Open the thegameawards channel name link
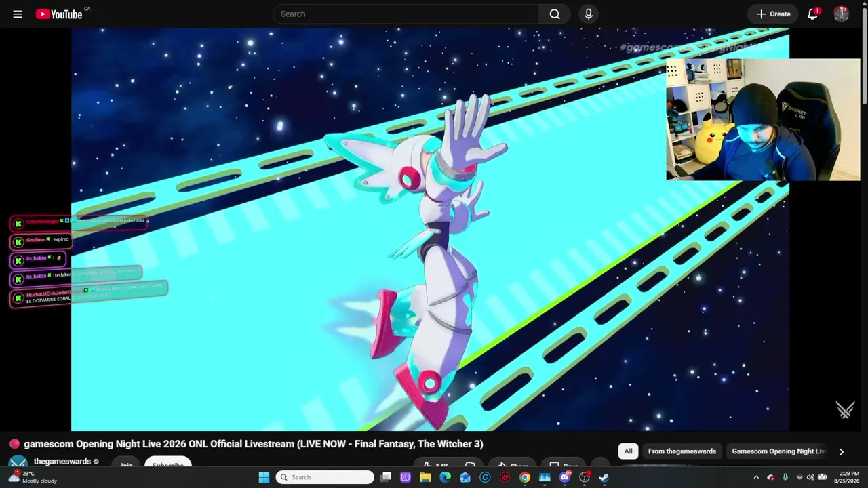Screen dimensions: 868x488 tap(62, 462)
